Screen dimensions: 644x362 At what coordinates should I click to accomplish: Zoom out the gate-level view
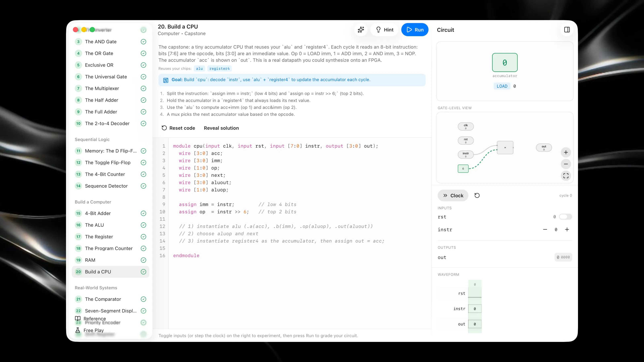click(566, 164)
